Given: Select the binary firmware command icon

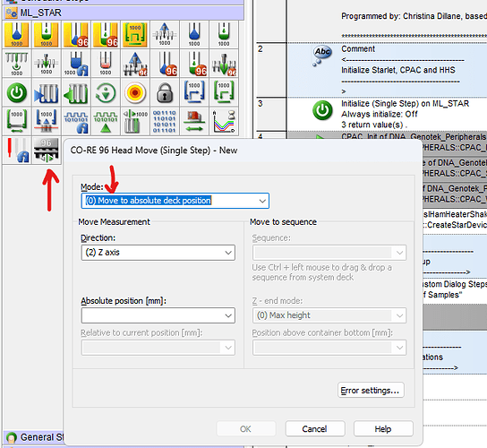Looking at the screenshot, I should pyautogui.click(x=165, y=121).
